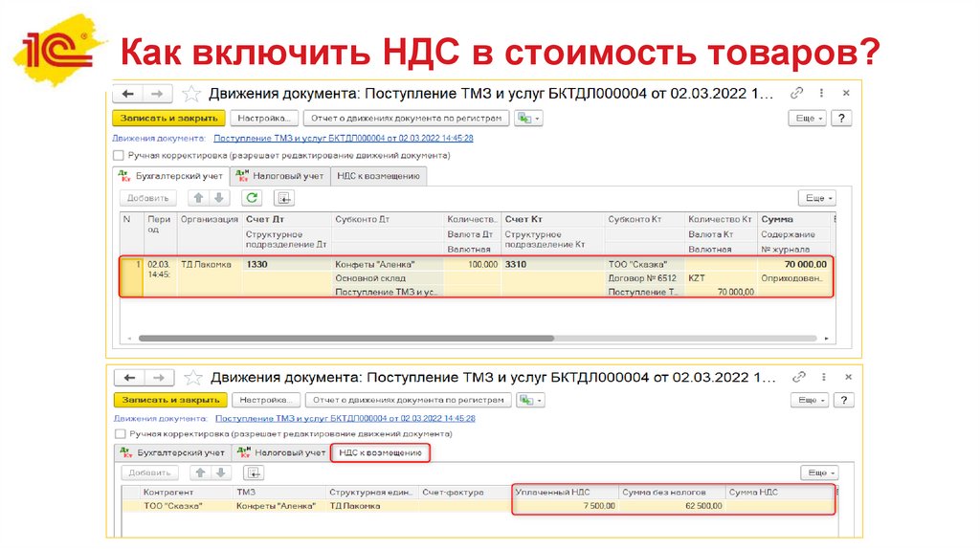Click 'Настройка...' button in upper window
This screenshot has height=549, width=980.
[x=263, y=118]
